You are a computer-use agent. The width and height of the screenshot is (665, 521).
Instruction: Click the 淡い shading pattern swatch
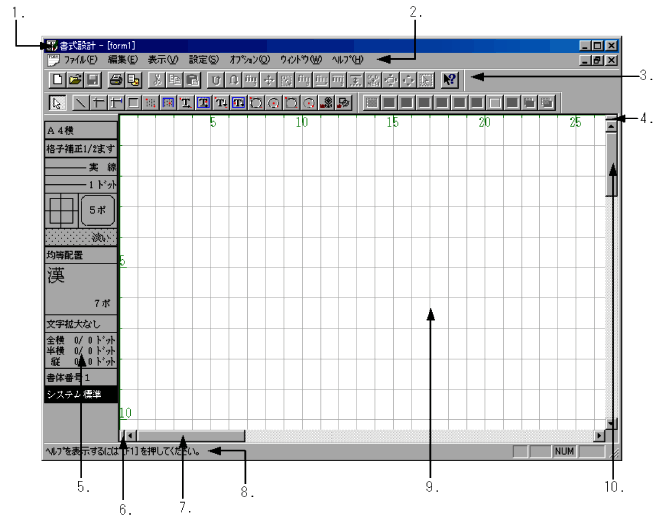(x=80, y=237)
